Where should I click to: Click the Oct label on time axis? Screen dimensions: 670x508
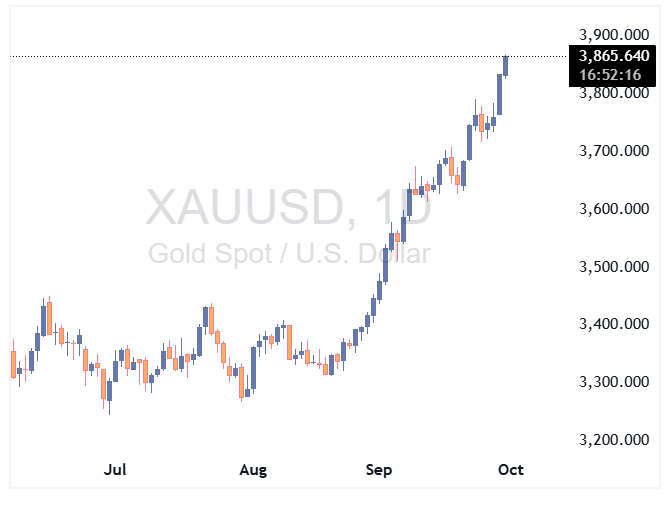tap(510, 469)
